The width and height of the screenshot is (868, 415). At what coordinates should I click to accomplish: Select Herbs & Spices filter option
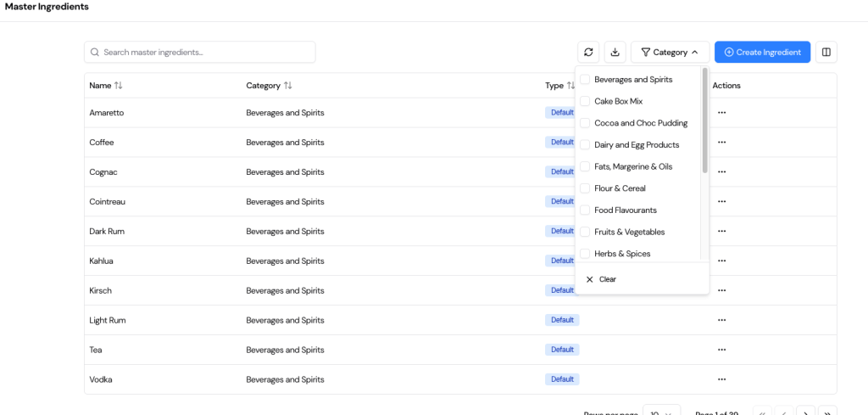[x=585, y=254]
